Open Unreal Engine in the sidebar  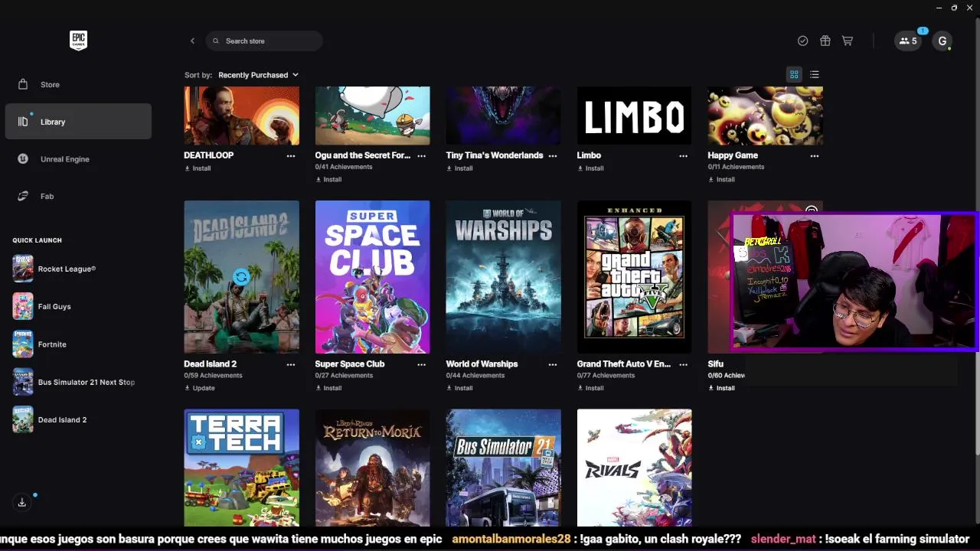[x=78, y=159]
